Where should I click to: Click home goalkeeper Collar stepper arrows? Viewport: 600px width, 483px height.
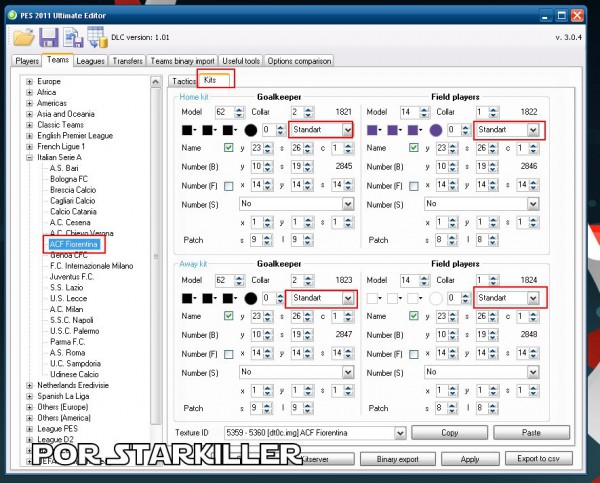[308, 112]
